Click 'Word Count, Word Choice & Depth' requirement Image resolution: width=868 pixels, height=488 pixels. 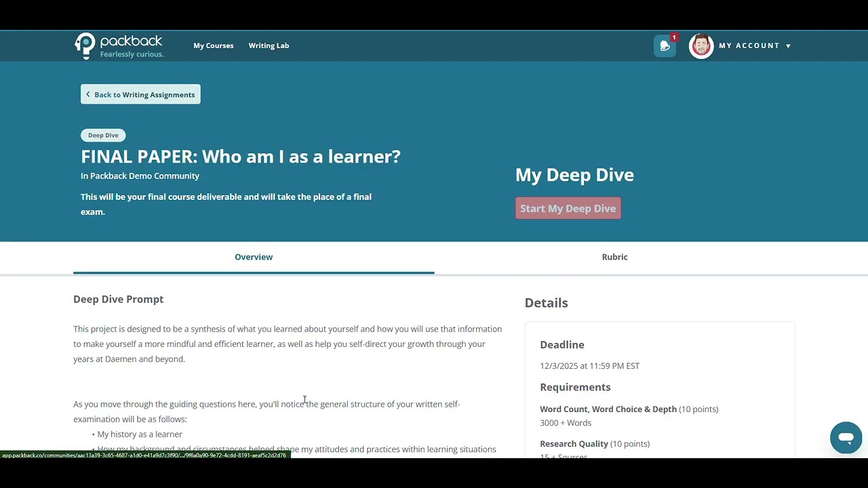point(608,409)
